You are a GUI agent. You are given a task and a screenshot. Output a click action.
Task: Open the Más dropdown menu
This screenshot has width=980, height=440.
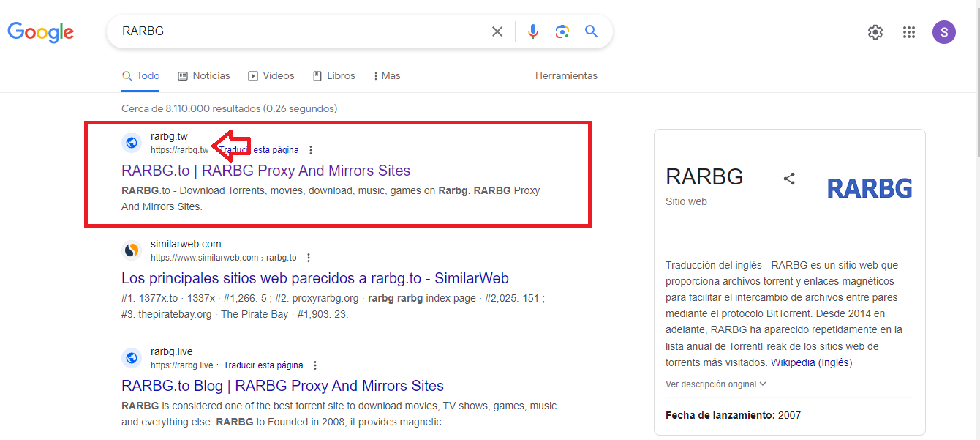387,76
